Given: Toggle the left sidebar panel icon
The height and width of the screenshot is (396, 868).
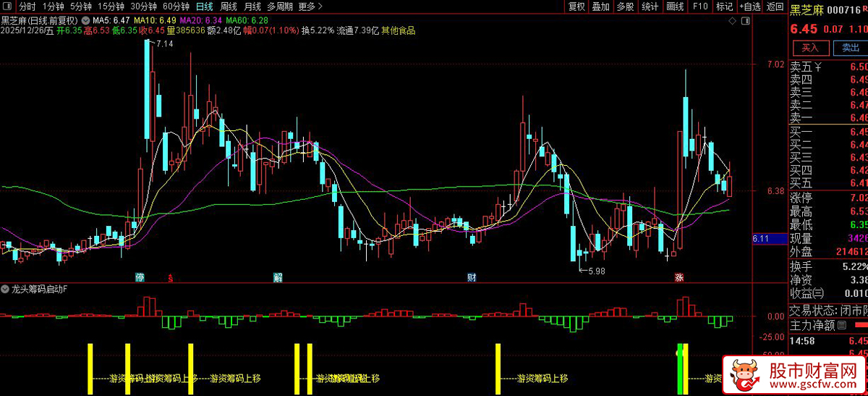Looking at the screenshot, I should pyautogui.click(x=9, y=7).
